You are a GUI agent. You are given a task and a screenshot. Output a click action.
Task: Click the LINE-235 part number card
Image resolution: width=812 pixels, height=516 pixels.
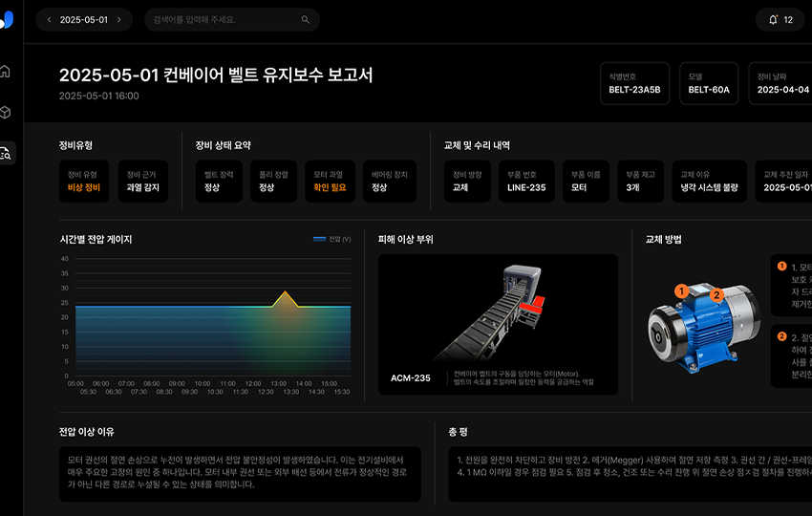pos(526,182)
